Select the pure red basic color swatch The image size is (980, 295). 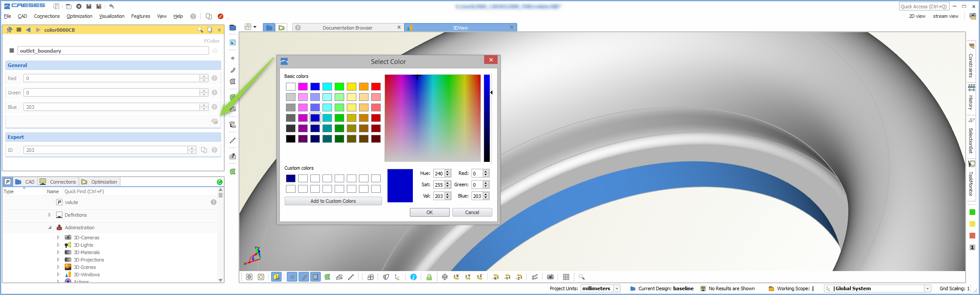[x=376, y=87]
